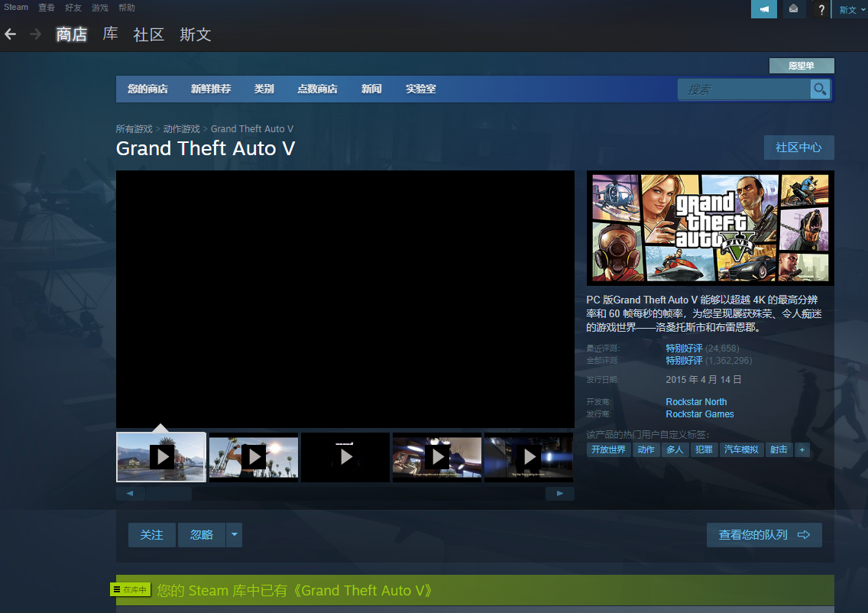The image size is (868, 613).
Task: Open the inbox envelope icon
Action: [793, 9]
